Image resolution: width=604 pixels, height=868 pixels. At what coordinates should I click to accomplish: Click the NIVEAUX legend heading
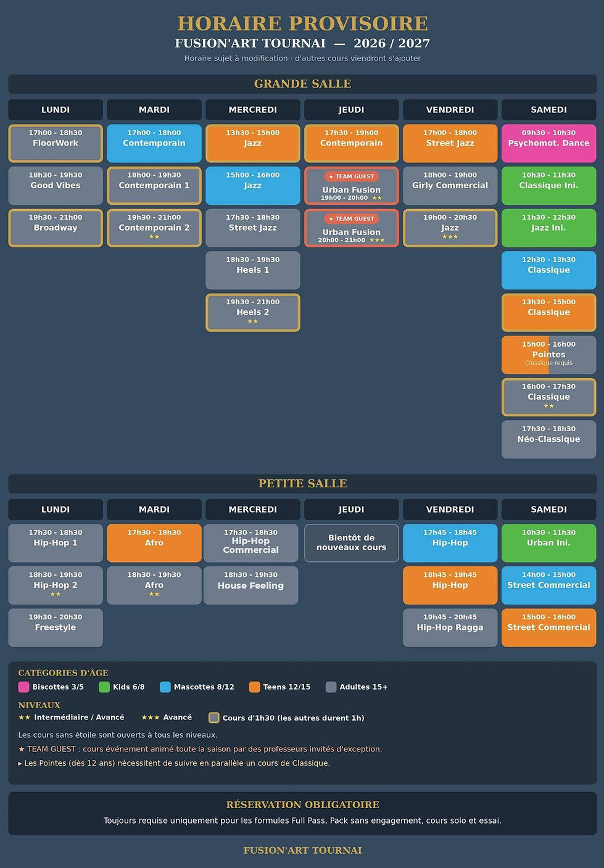pos(39,705)
